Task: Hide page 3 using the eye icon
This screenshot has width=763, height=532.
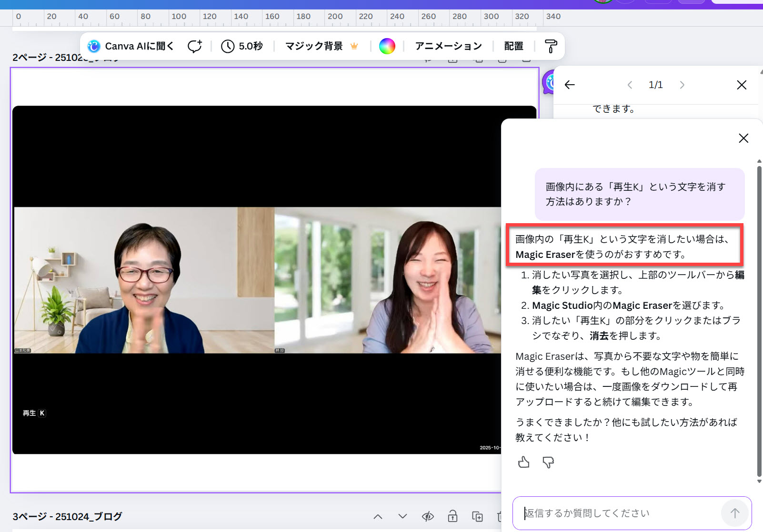Action: click(428, 516)
